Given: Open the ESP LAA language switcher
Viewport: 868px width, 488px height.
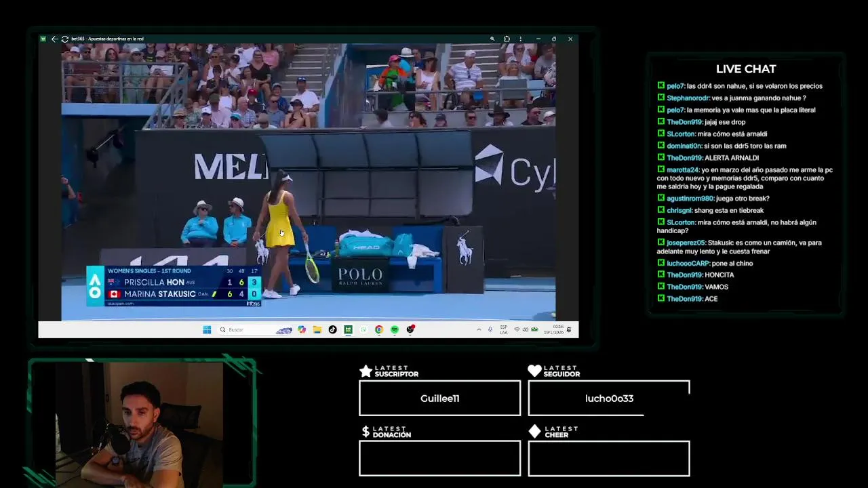Looking at the screenshot, I should 504,329.
